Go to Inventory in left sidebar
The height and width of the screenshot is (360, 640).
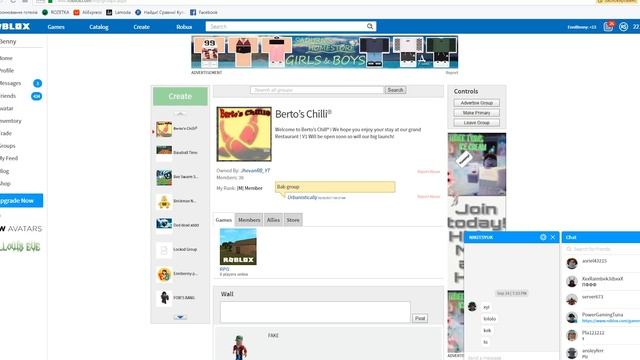(x=11, y=121)
